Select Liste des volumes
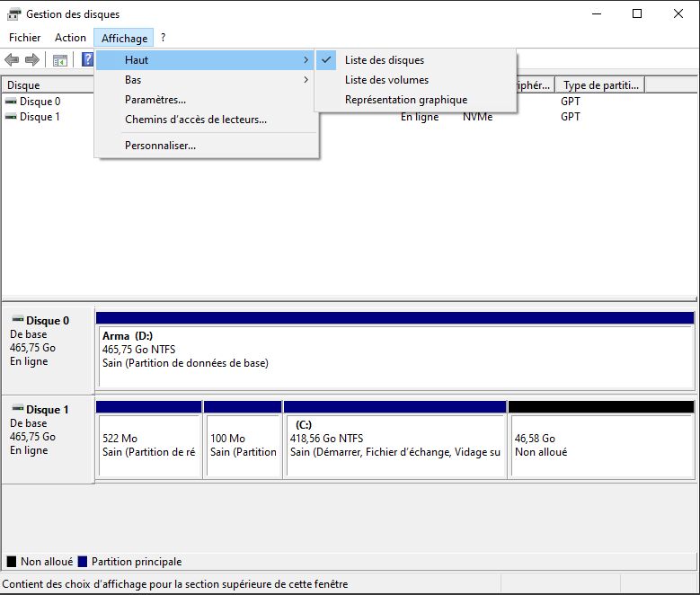The image size is (700, 595). click(x=416, y=80)
